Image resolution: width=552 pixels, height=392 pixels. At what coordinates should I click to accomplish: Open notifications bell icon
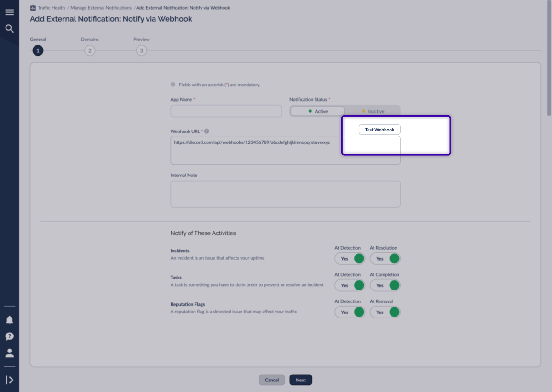pyautogui.click(x=9, y=320)
